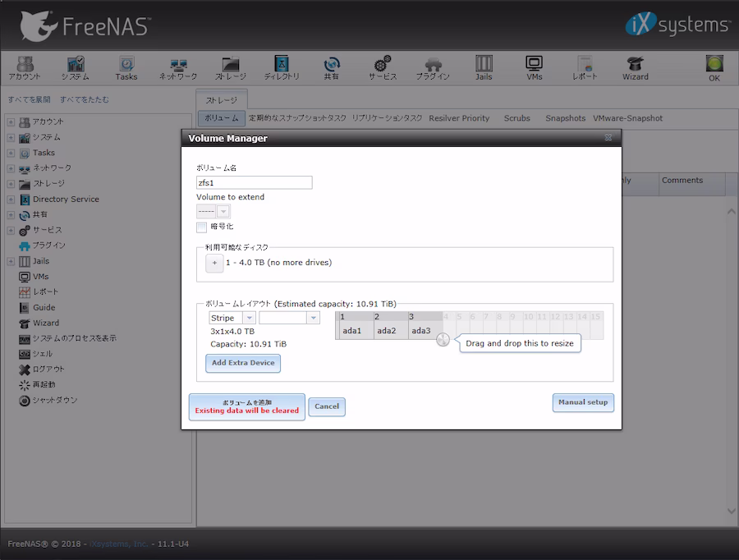Switch to Resilver Priority tab

tap(459, 118)
